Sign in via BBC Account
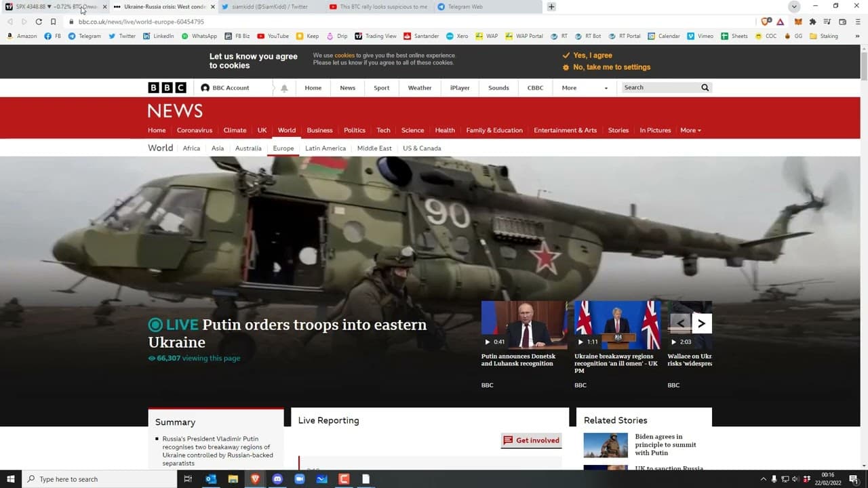This screenshot has height=488, width=868. click(x=225, y=88)
